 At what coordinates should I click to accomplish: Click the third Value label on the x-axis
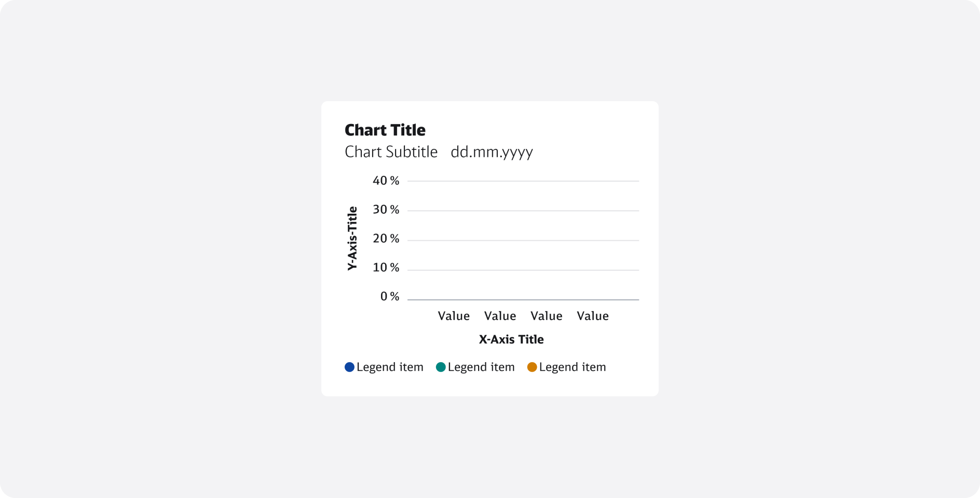(x=546, y=316)
